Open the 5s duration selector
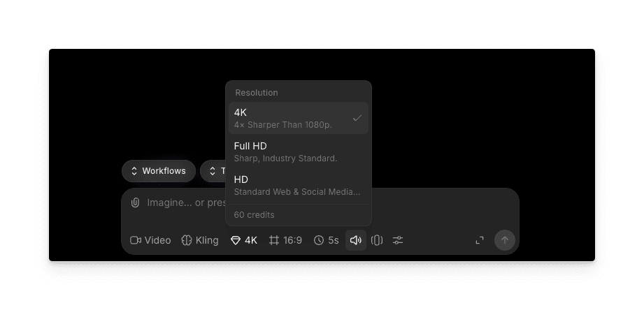This screenshot has height=310, width=644. tap(326, 240)
